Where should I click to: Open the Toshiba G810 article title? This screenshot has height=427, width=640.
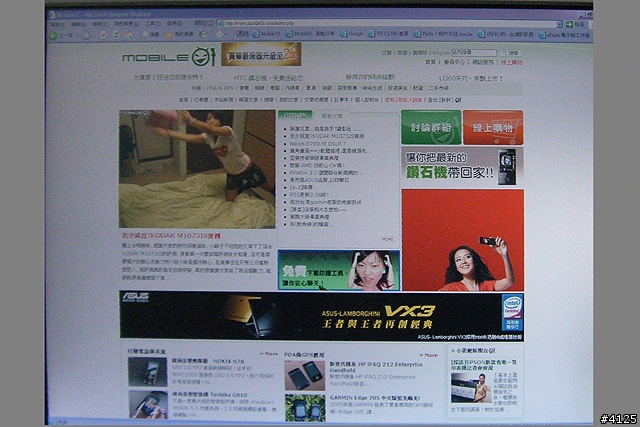pos(209,395)
